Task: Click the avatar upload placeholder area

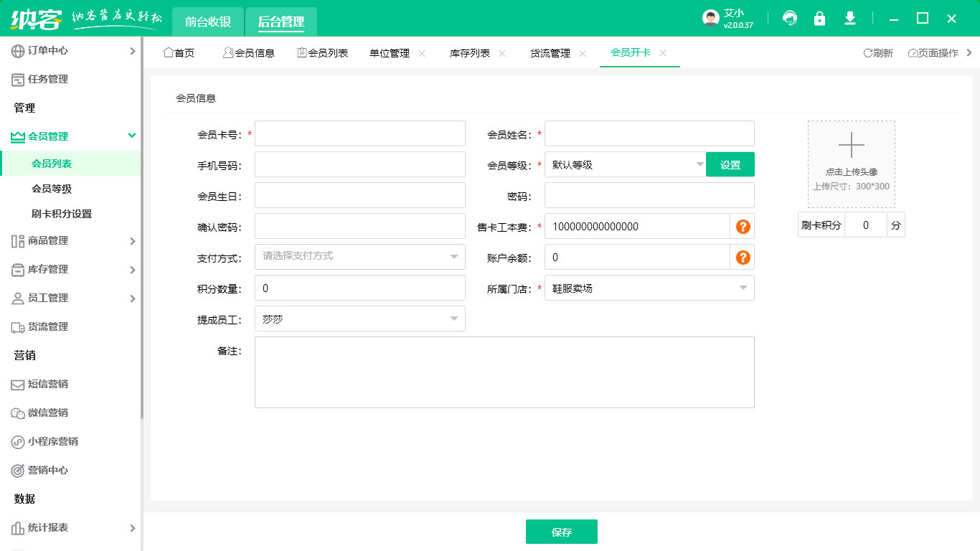Action: point(851,164)
